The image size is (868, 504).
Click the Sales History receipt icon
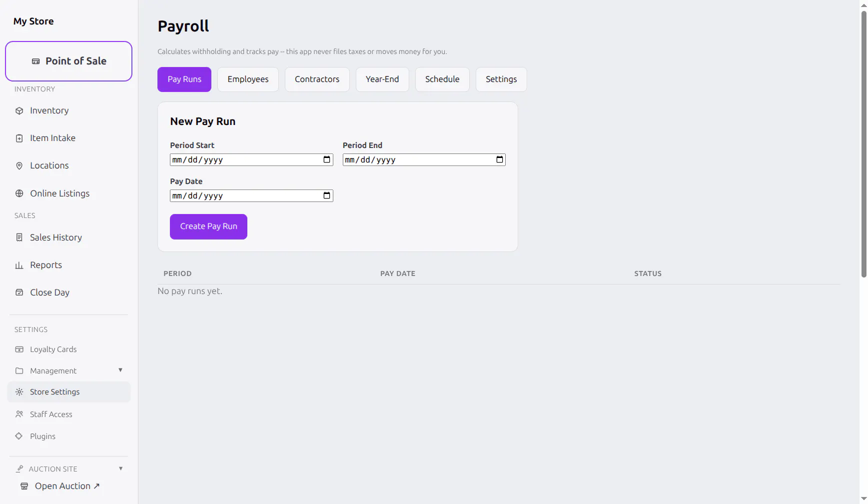click(x=19, y=237)
